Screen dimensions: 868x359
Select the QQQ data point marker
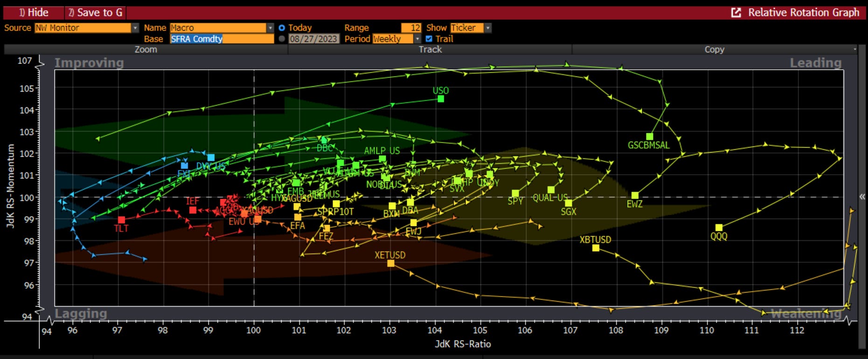719,228
